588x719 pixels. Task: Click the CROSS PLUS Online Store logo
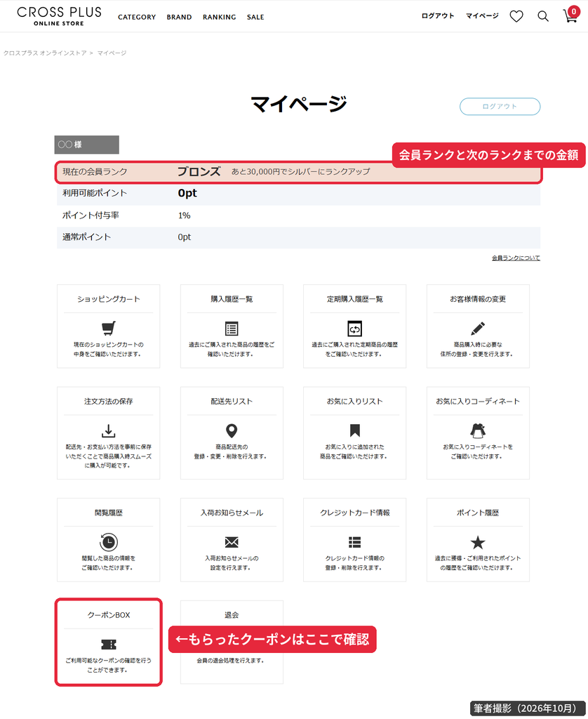[59, 16]
